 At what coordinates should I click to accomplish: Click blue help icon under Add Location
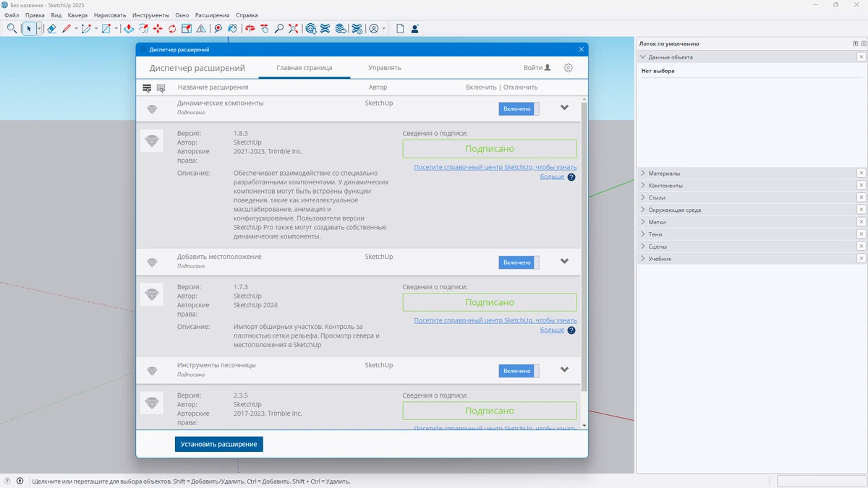click(571, 330)
